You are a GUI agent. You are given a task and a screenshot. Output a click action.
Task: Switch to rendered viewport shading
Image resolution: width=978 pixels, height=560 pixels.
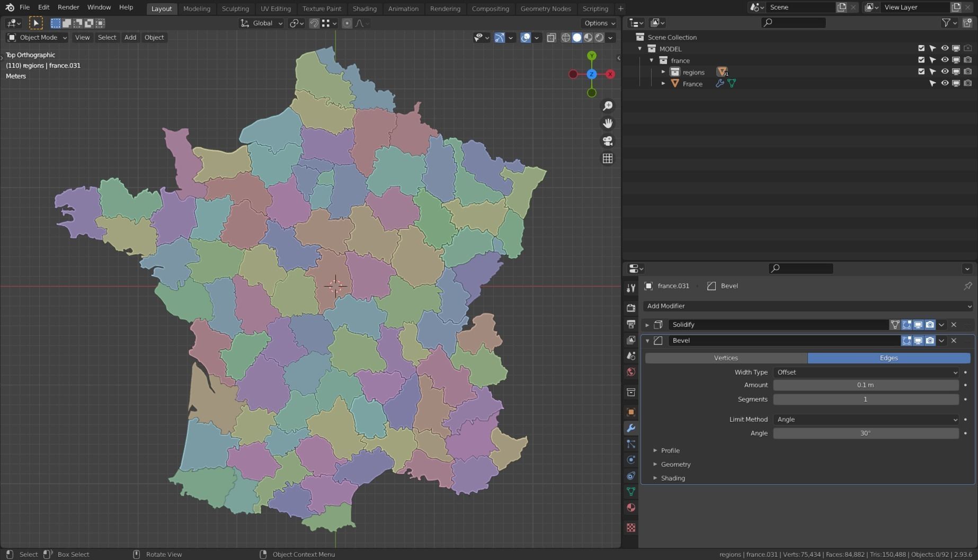[599, 38]
